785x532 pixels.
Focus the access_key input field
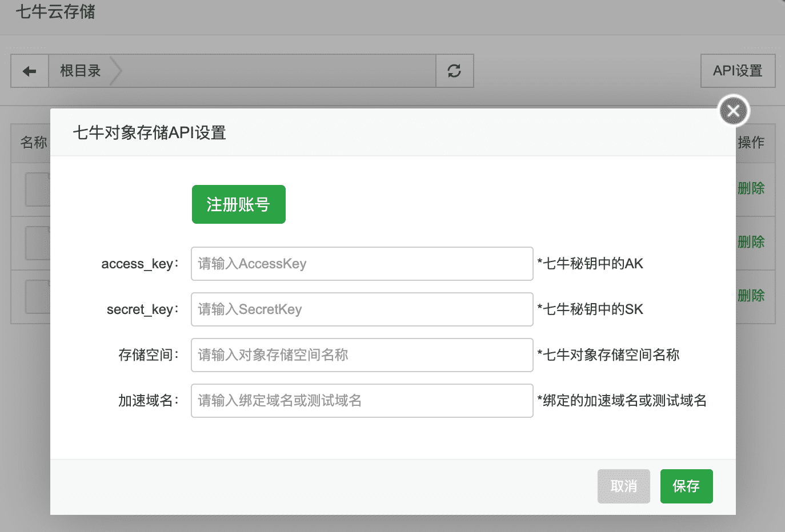[x=362, y=264]
